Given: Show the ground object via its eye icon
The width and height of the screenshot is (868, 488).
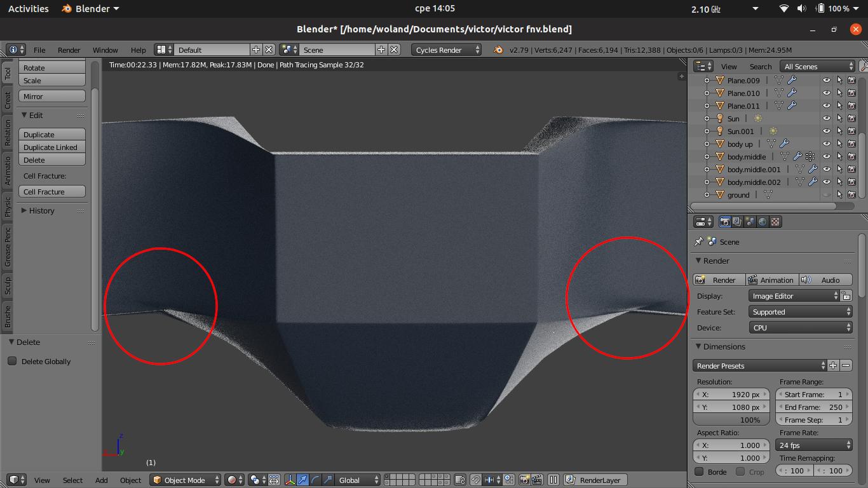Looking at the screenshot, I should click(x=827, y=195).
